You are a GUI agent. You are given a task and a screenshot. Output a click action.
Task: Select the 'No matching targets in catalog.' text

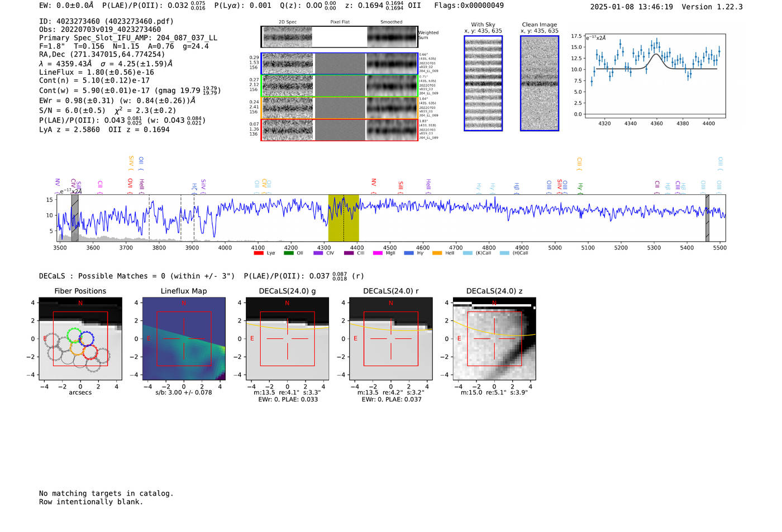click(106, 493)
